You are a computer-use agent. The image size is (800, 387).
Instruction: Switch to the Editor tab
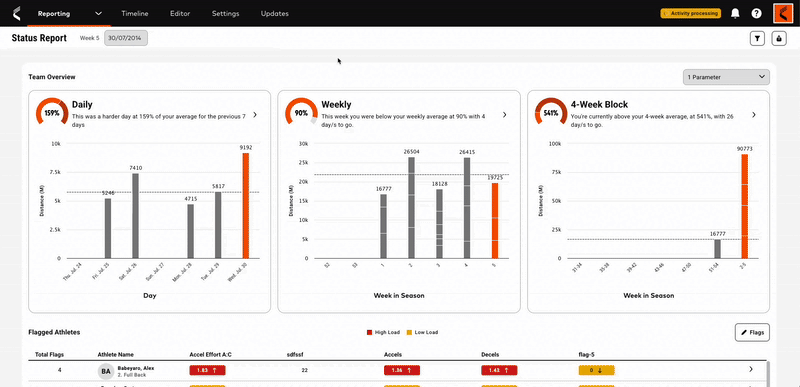pos(180,14)
